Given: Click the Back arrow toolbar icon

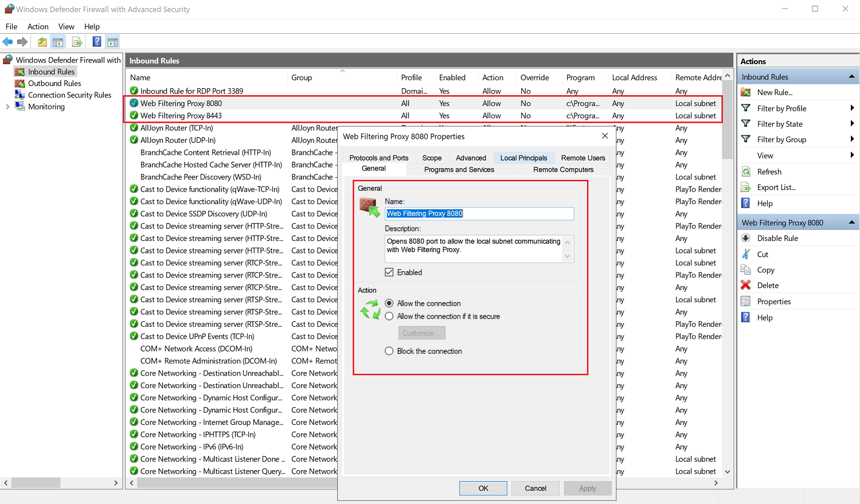Looking at the screenshot, I should (7, 42).
